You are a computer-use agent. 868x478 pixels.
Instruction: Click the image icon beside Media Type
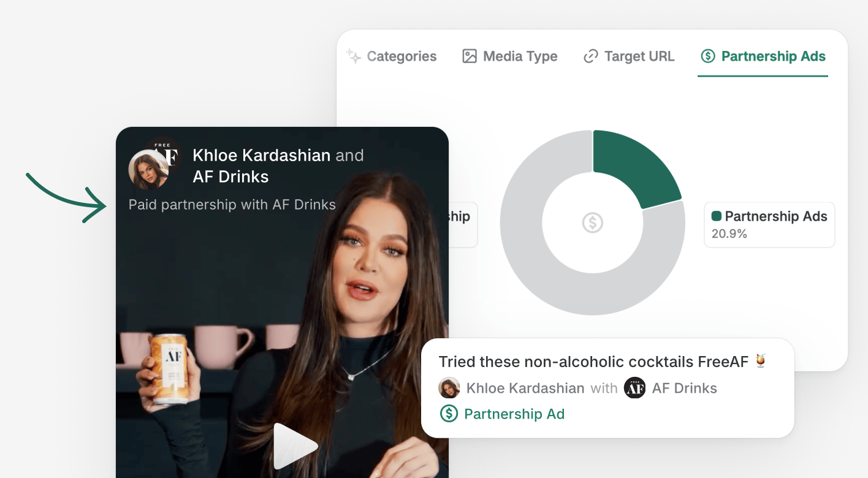click(470, 56)
